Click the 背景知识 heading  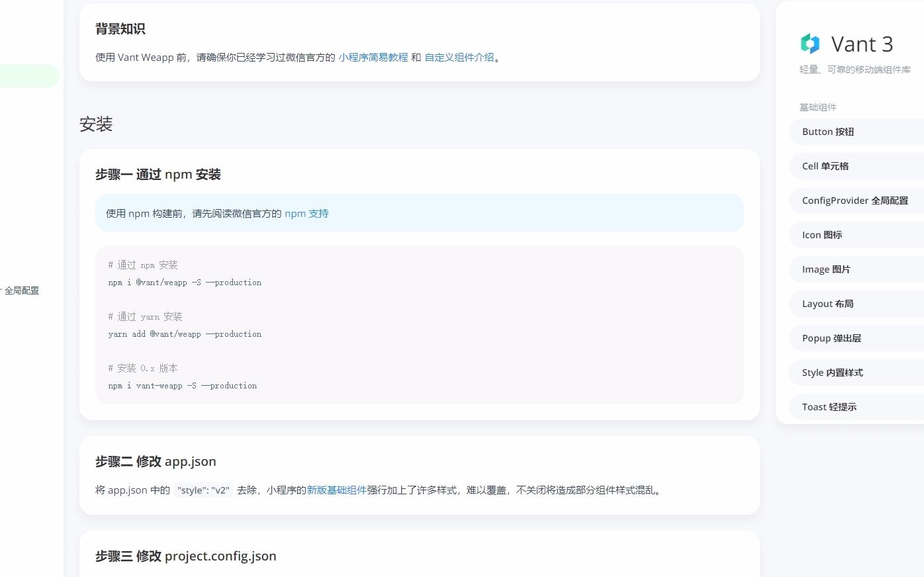[x=120, y=29]
